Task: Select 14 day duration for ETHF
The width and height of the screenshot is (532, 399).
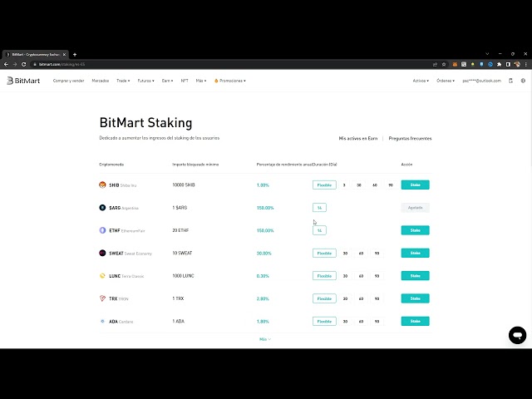Action: (319, 230)
